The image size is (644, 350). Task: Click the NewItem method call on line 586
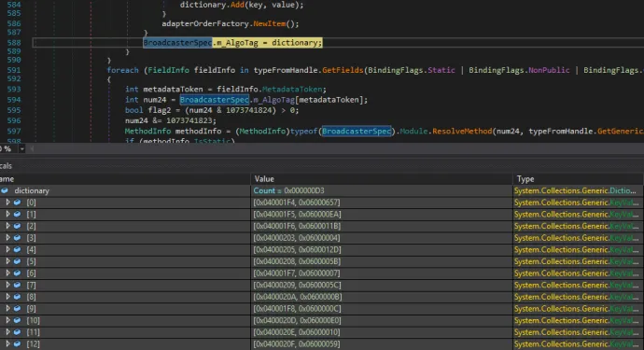(x=270, y=23)
